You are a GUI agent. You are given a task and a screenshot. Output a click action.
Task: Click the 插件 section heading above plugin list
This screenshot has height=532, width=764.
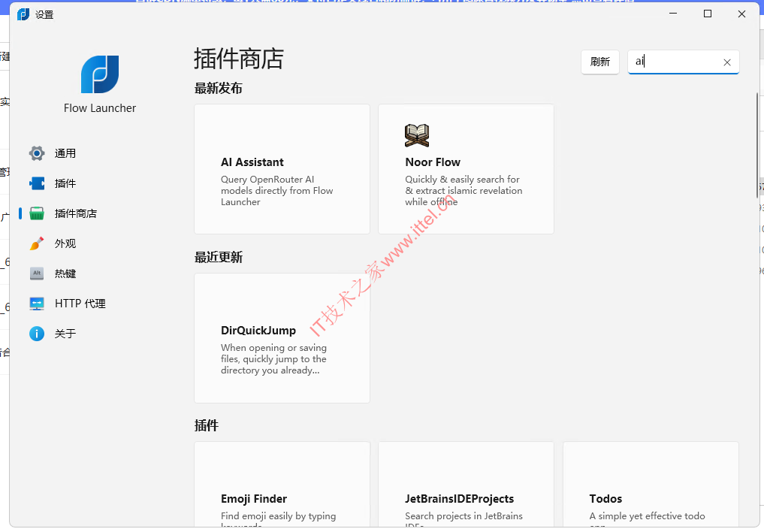(x=206, y=426)
